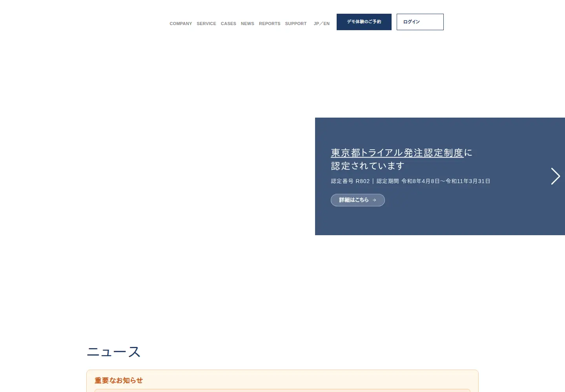Open 東京都トライアル発注認定制度 link

[397, 152]
